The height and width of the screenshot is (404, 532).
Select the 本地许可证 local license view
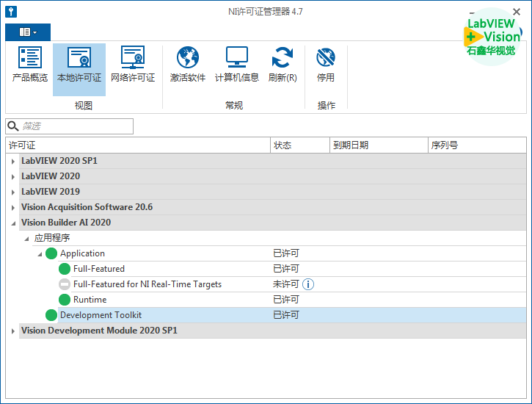(x=79, y=65)
